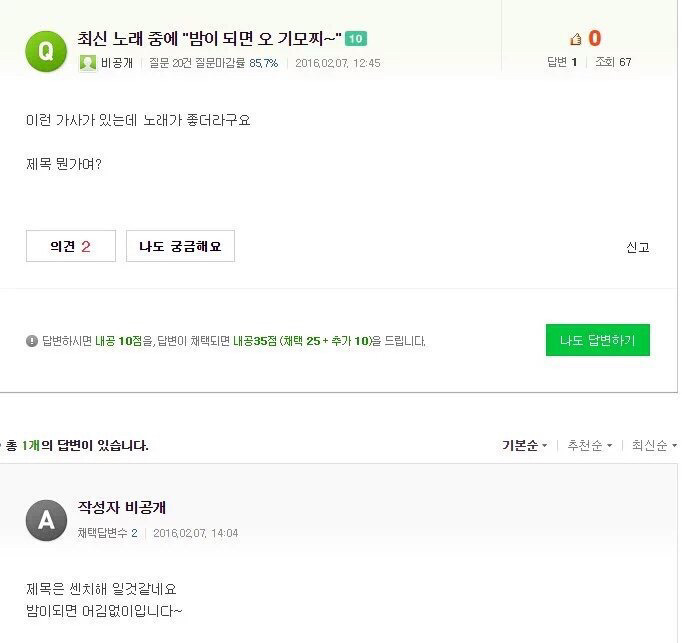Click the 의견 2 button
682x643 pixels.
71,246
